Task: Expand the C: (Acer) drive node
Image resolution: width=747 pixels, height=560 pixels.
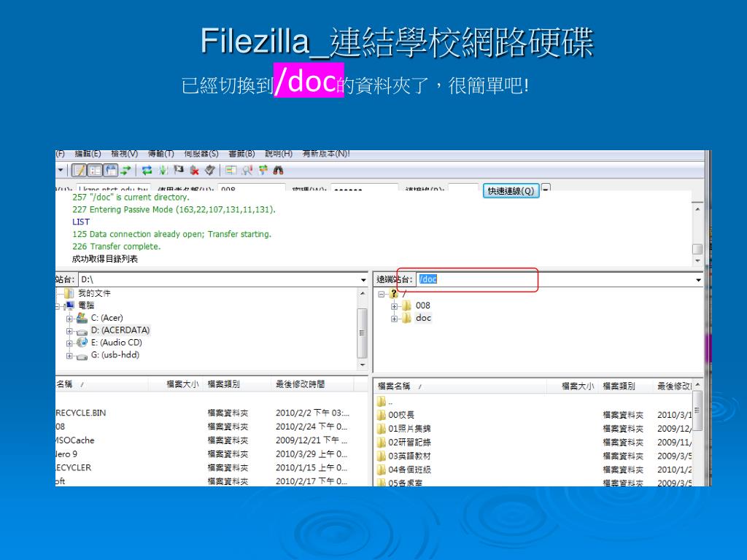Action: coord(69,319)
